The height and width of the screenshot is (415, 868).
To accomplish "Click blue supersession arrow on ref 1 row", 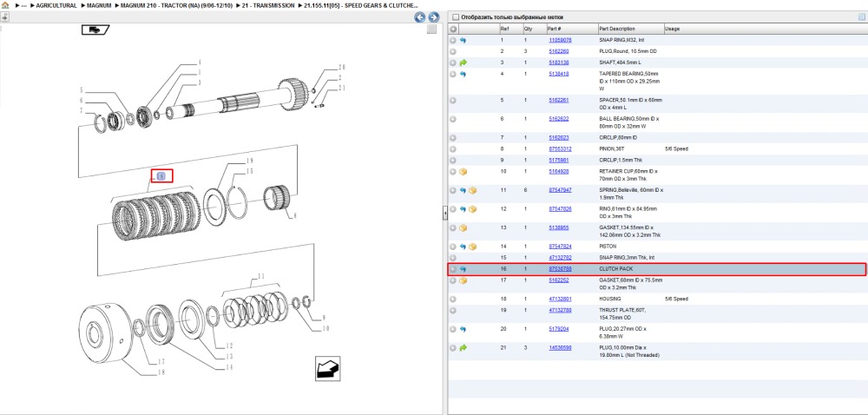I will 463,41.
